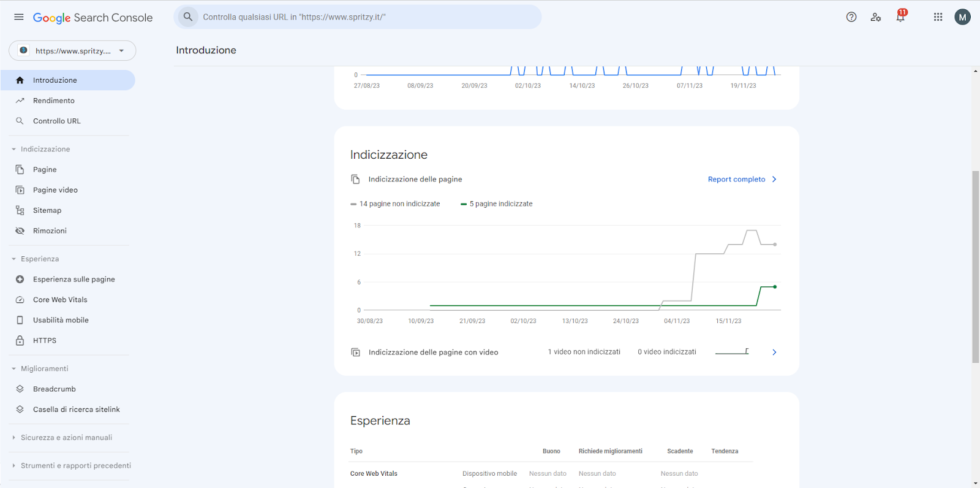
Task: Click 5 pagine indicizzate green legend
Action: [x=497, y=204]
